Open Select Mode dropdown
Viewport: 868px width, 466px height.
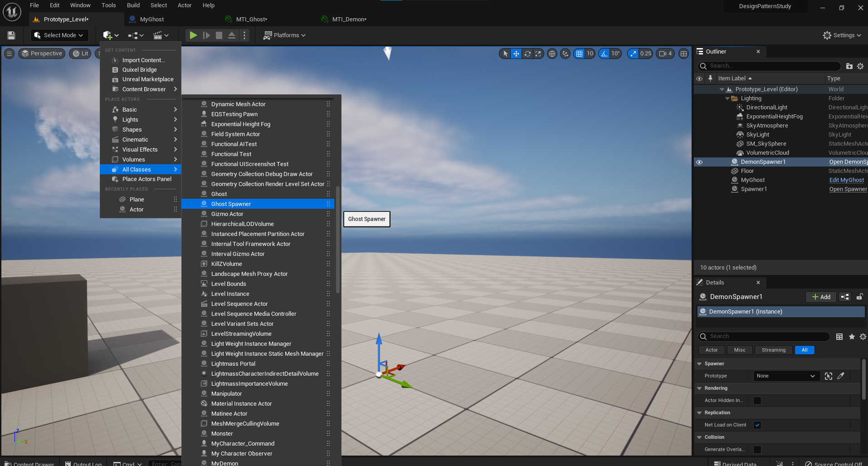(x=59, y=35)
